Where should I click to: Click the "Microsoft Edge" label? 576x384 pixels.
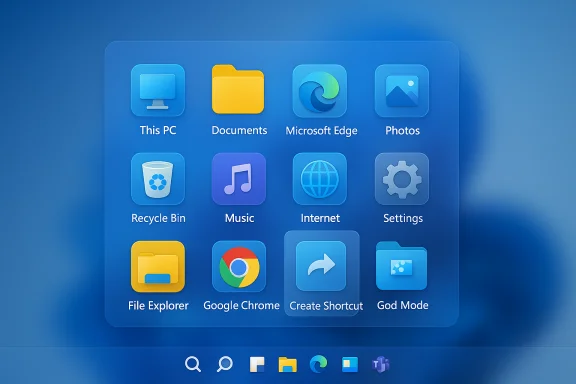coord(321,131)
